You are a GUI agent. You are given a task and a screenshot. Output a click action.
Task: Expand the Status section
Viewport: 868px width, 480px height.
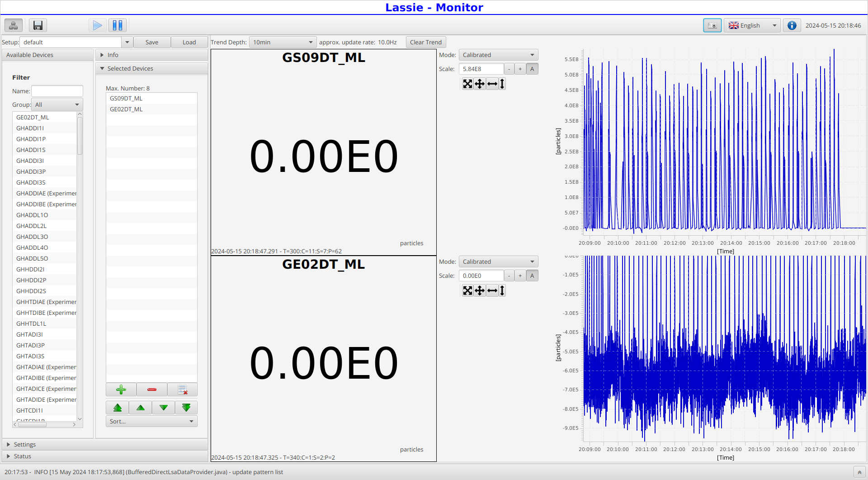pos(105,456)
